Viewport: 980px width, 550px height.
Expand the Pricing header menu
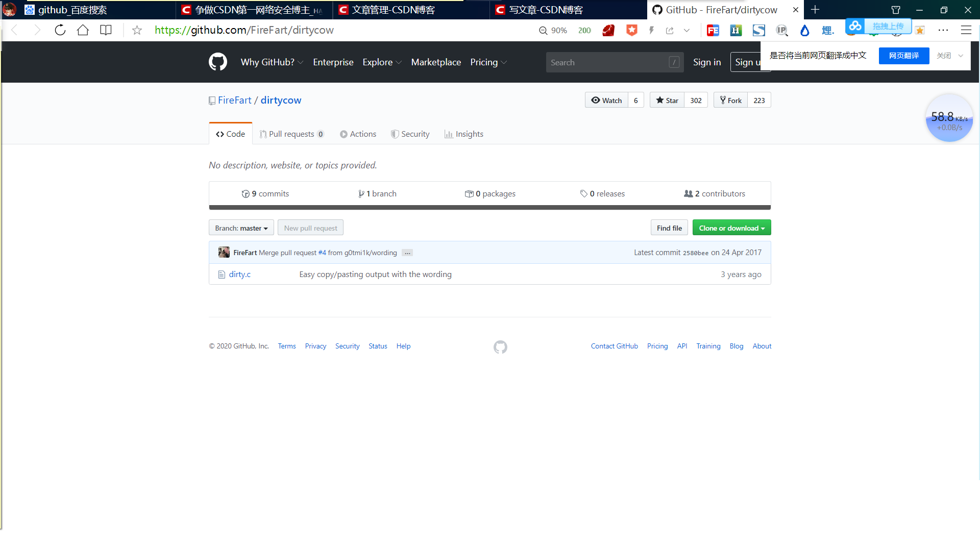click(x=488, y=62)
